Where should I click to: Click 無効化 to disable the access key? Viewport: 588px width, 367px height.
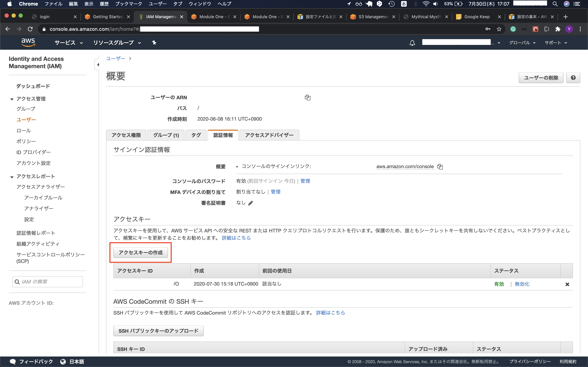click(x=521, y=284)
